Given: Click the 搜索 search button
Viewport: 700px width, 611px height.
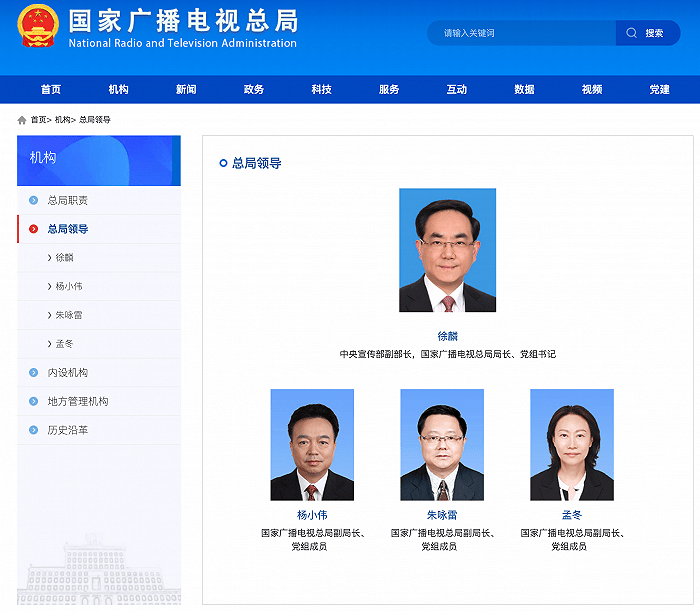Looking at the screenshot, I should 648,33.
